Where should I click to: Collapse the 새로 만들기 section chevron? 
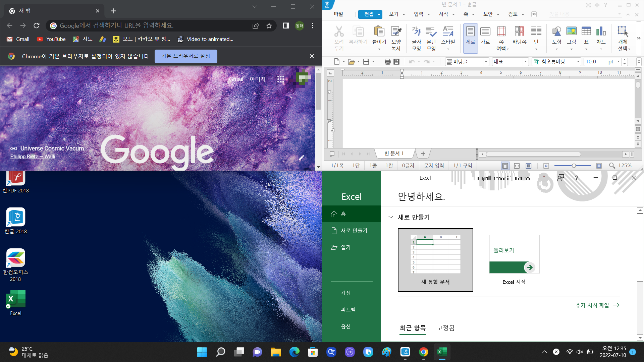(x=390, y=217)
